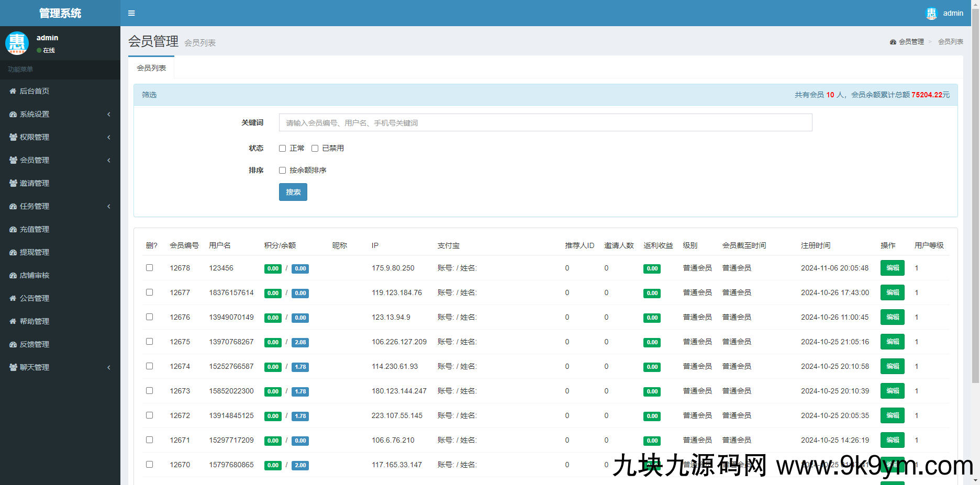
Task: Expand the 权限管理 chevron arrow
Action: tap(109, 137)
